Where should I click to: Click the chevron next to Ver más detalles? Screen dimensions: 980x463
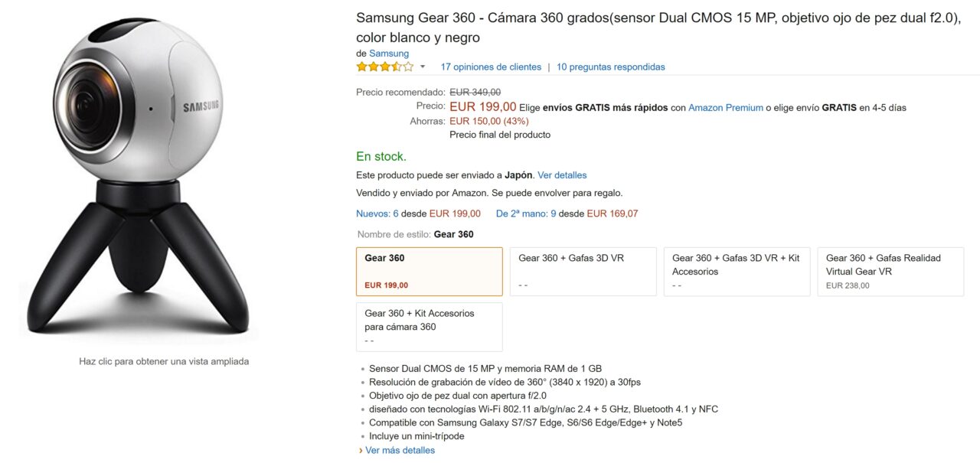361,450
